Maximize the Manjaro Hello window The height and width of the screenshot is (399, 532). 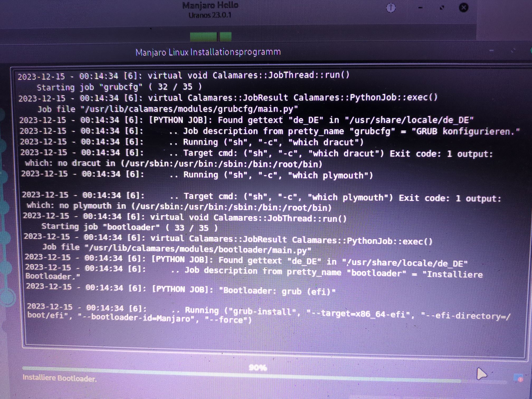coord(442,8)
